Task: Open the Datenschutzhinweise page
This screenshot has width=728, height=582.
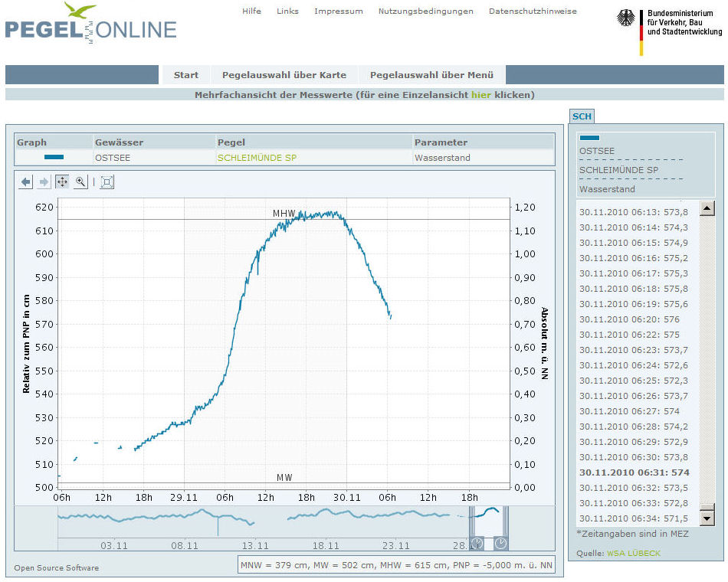Action: point(533,11)
